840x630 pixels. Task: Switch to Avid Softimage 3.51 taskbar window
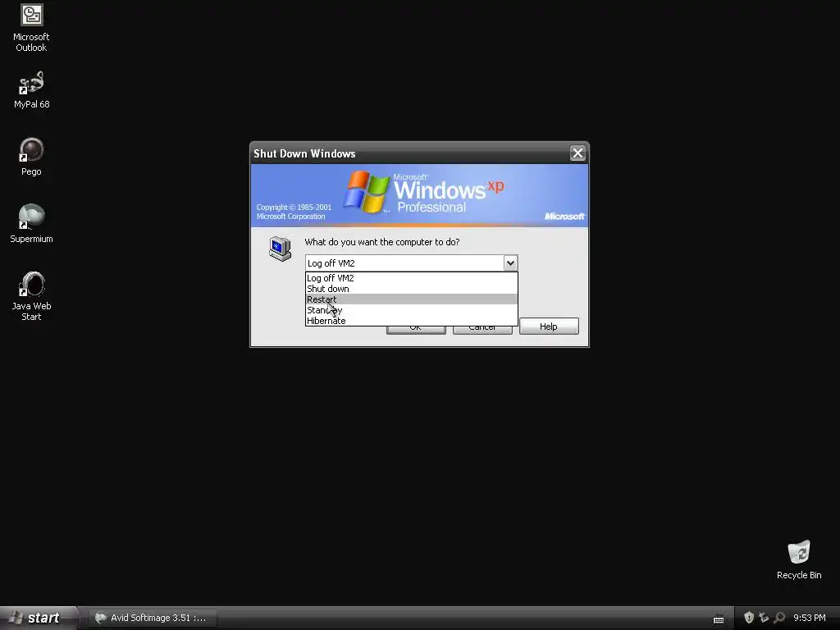click(x=152, y=618)
